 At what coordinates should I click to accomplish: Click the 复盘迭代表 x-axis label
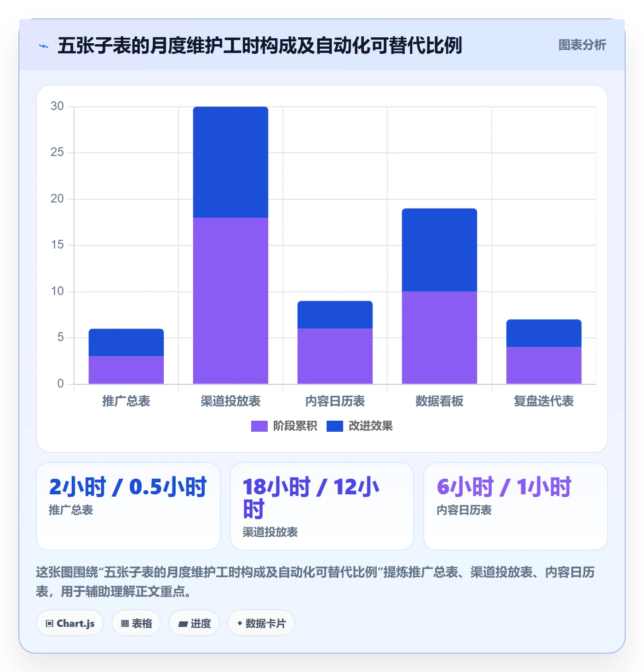[x=544, y=401]
